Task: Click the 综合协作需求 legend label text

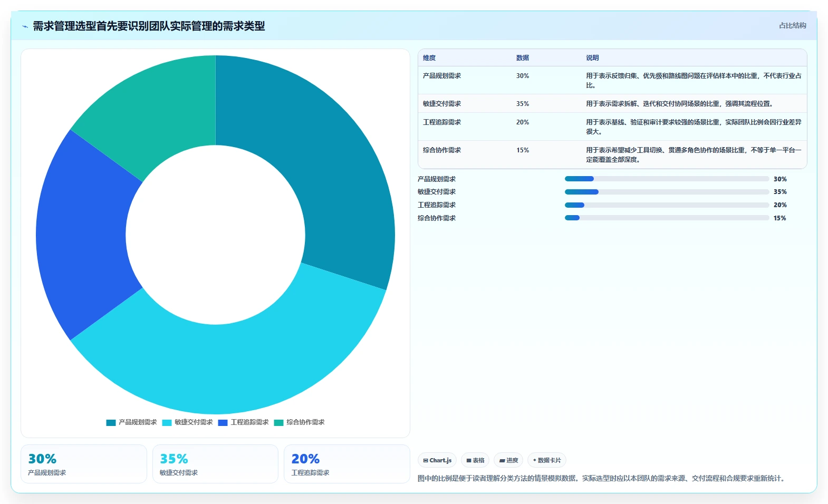Action: click(305, 422)
